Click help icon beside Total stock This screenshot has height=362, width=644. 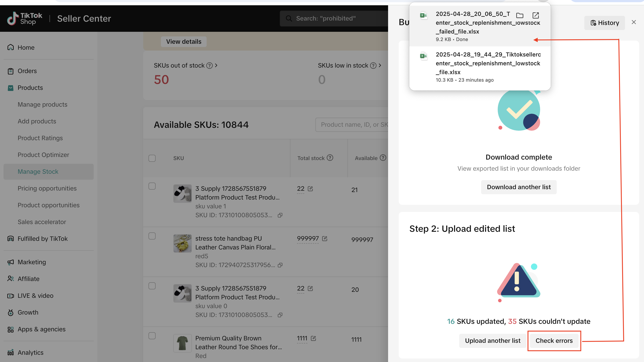pyautogui.click(x=330, y=158)
